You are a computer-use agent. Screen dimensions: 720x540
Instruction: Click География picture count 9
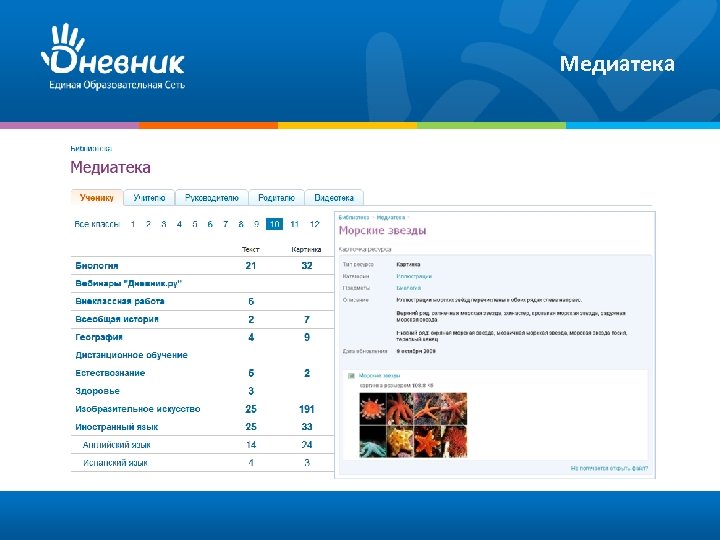click(x=307, y=337)
